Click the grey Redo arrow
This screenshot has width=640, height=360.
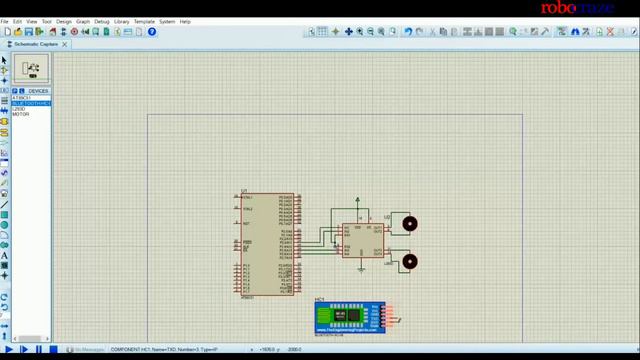point(419,31)
